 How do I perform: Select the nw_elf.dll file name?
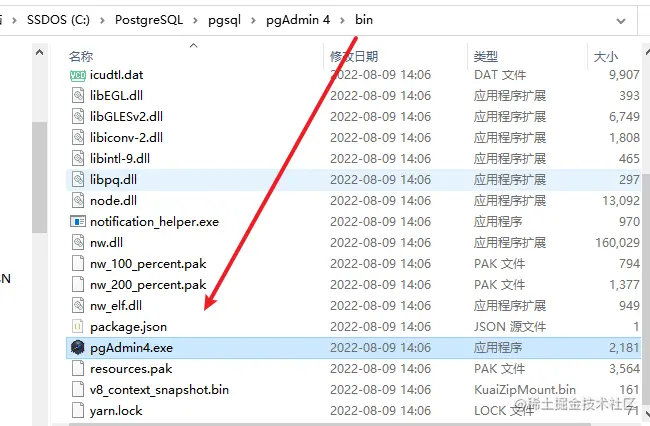coord(116,305)
